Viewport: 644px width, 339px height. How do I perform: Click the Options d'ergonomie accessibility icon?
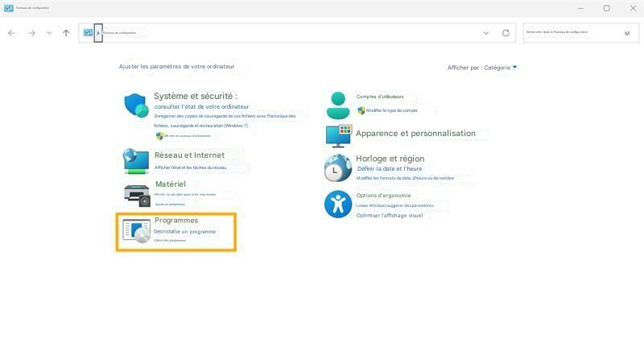[x=337, y=204]
